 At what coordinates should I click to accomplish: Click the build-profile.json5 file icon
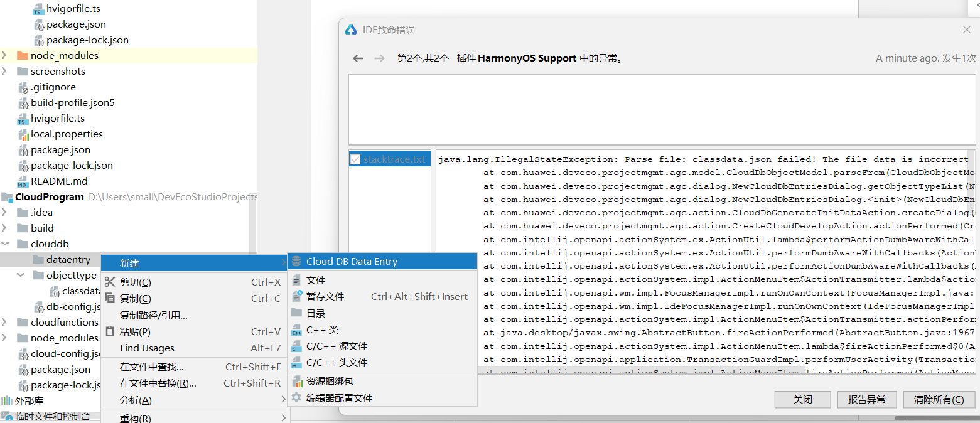[23, 103]
